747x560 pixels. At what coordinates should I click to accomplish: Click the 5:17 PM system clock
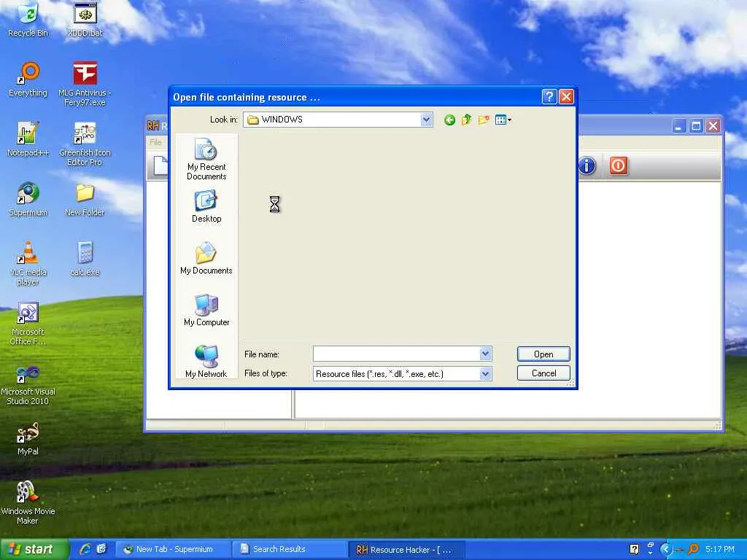pos(720,549)
